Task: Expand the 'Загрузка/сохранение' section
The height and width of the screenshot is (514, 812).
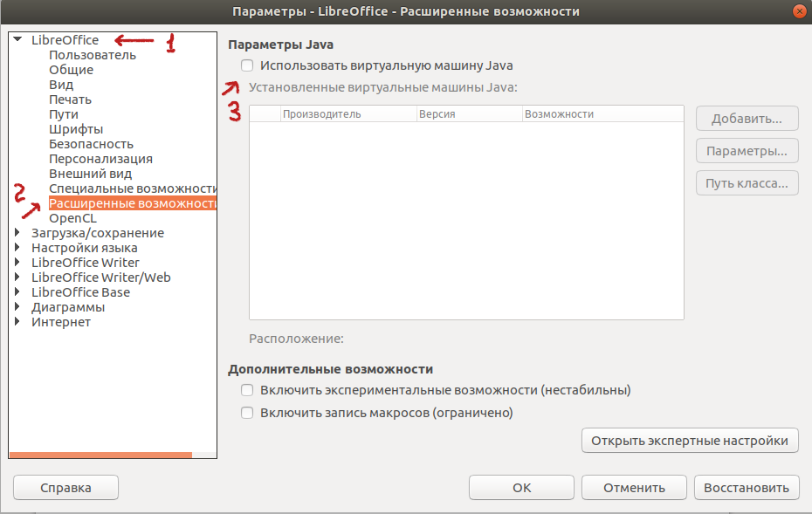Action: tap(16, 232)
